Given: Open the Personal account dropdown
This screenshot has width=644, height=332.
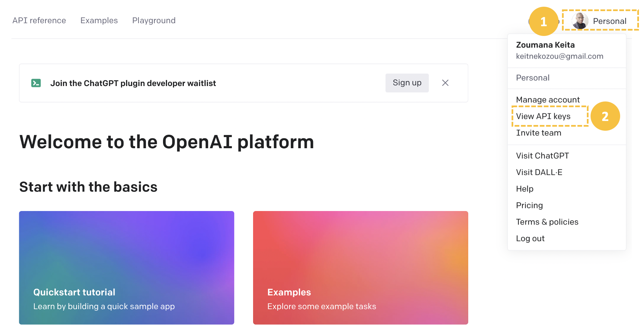Looking at the screenshot, I should pos(610,20).
